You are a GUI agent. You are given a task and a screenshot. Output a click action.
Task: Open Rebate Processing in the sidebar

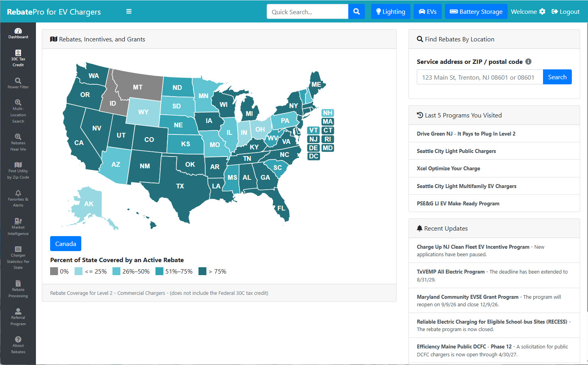click(18, 289)
